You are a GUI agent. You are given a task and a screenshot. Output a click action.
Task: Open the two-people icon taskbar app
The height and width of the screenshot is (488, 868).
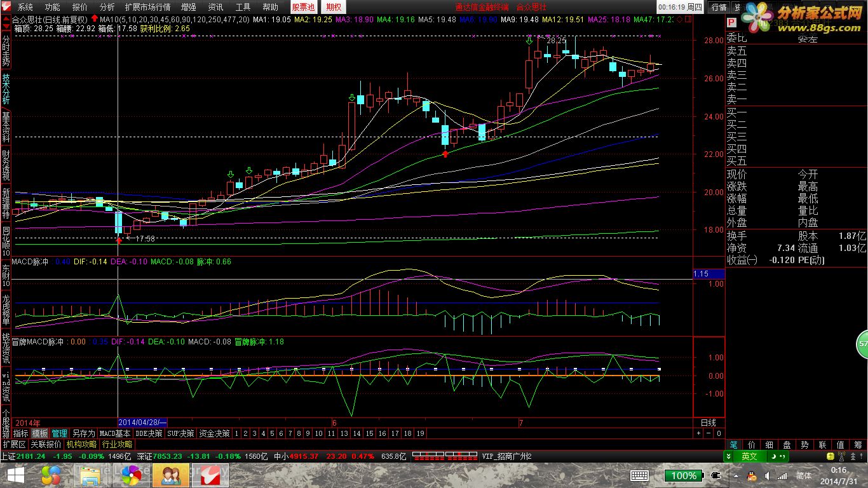(x=171, y=475)
